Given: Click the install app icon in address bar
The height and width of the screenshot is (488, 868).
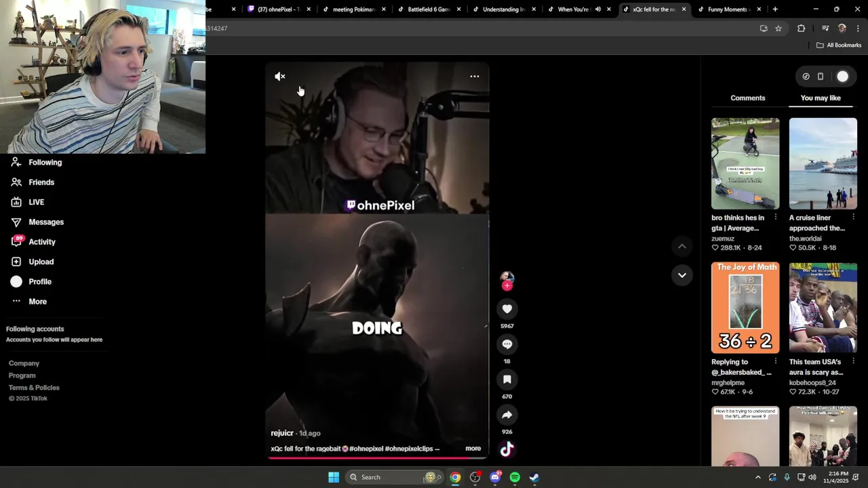Looking at the screenshot, I should pyautogui.click(x=764, y=28).
